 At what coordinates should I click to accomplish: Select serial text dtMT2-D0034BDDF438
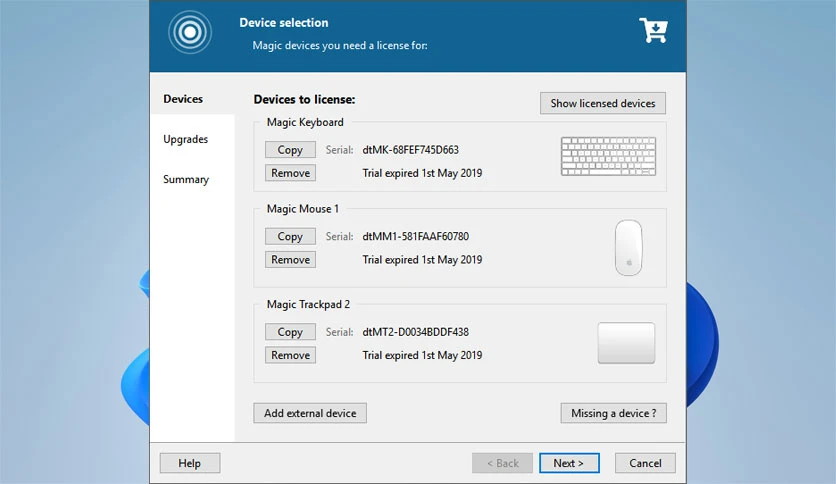coord(415,332)
